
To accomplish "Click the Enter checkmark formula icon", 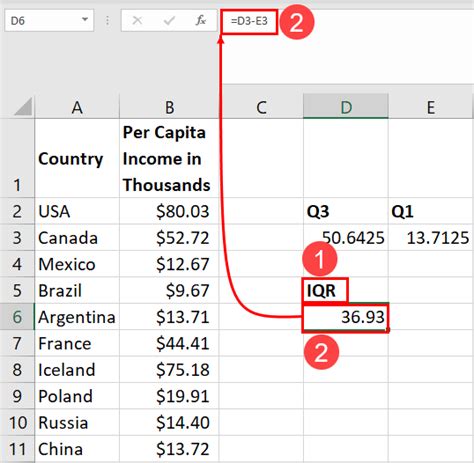I will (x=169, y=21).
